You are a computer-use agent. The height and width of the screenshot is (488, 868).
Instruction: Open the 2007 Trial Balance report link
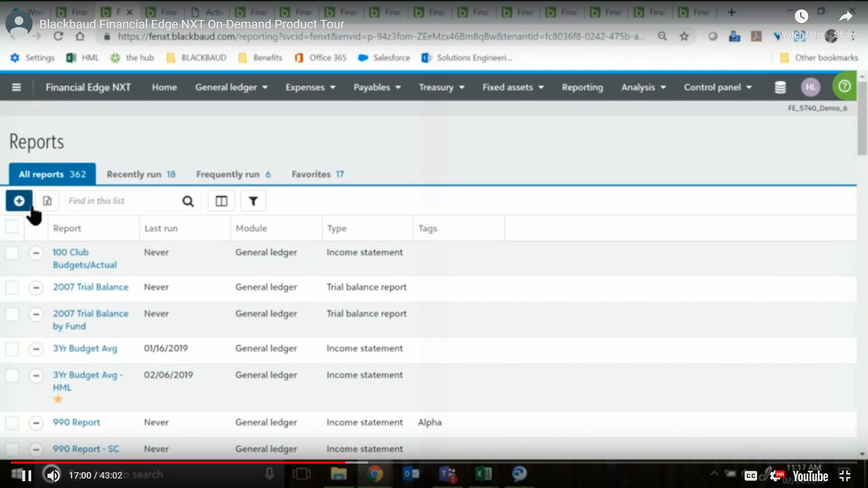coord(90,287)
